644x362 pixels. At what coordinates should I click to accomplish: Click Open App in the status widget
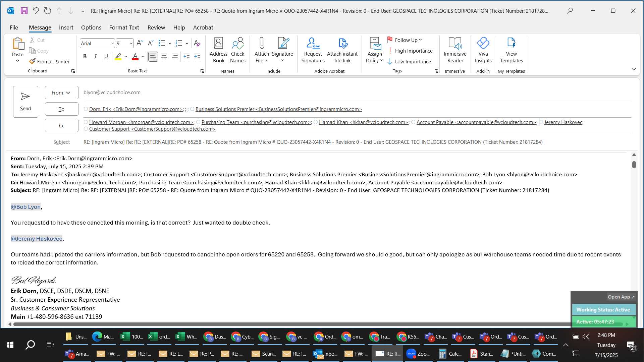click(621, 297)
